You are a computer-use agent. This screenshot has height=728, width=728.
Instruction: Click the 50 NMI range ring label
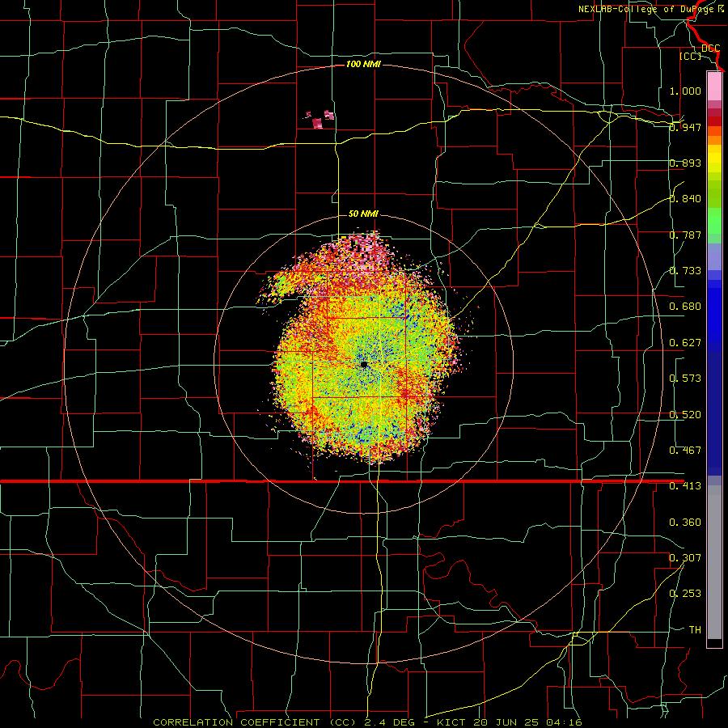point(363,214)
